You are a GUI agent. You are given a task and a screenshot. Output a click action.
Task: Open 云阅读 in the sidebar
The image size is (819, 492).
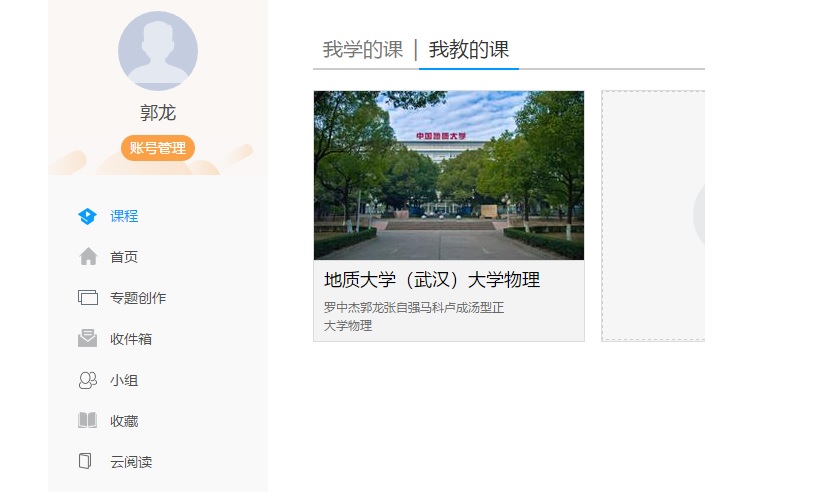(131, 462)
